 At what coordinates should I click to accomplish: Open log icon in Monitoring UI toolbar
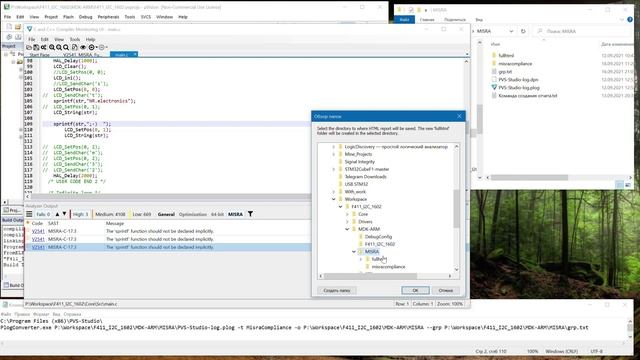coord(29,47)
